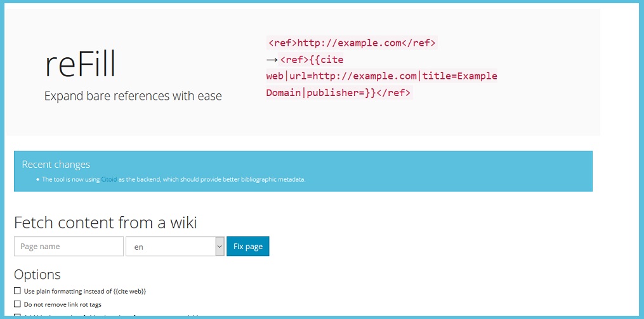Viewport: 644px width, 319px height.
Task: Click the '<ref>http://example.com</ref>' code sample
Action: (x=352, y=43)
